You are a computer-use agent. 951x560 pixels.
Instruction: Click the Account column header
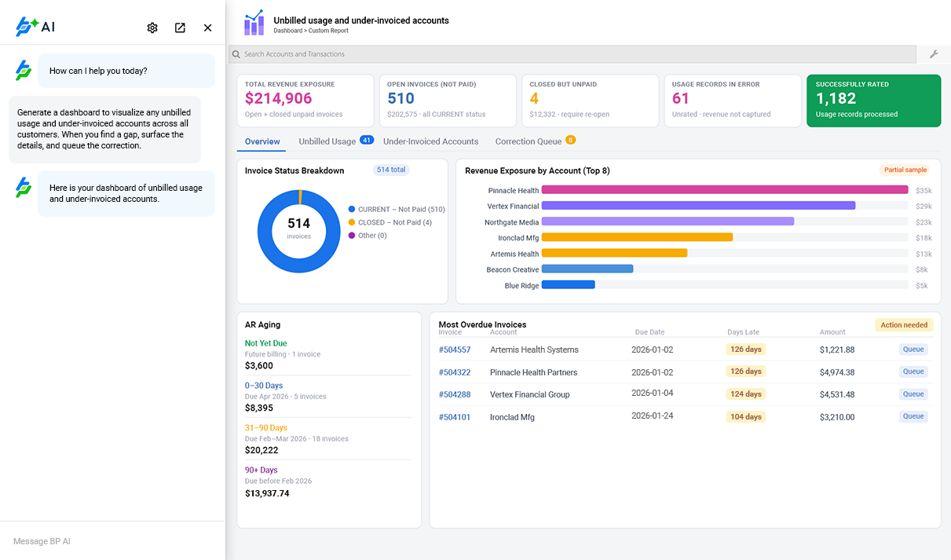[503, 332]
